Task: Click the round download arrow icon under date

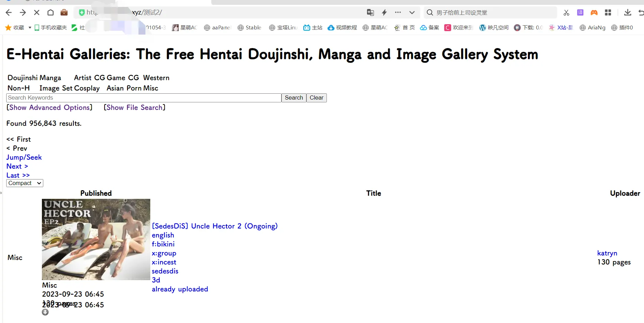Action: (45, 312)
